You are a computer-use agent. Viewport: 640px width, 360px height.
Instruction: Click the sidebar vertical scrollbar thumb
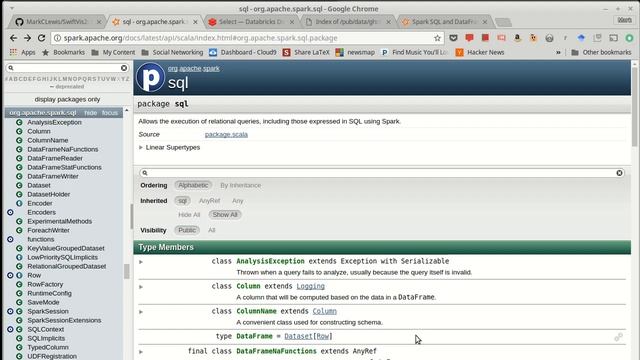[x=127, y=271]
